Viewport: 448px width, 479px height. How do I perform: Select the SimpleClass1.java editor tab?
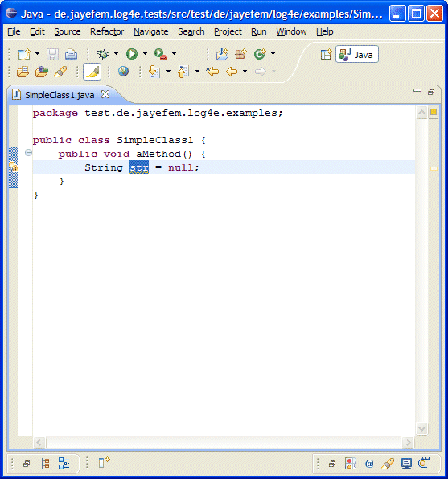tap(60, 95)
